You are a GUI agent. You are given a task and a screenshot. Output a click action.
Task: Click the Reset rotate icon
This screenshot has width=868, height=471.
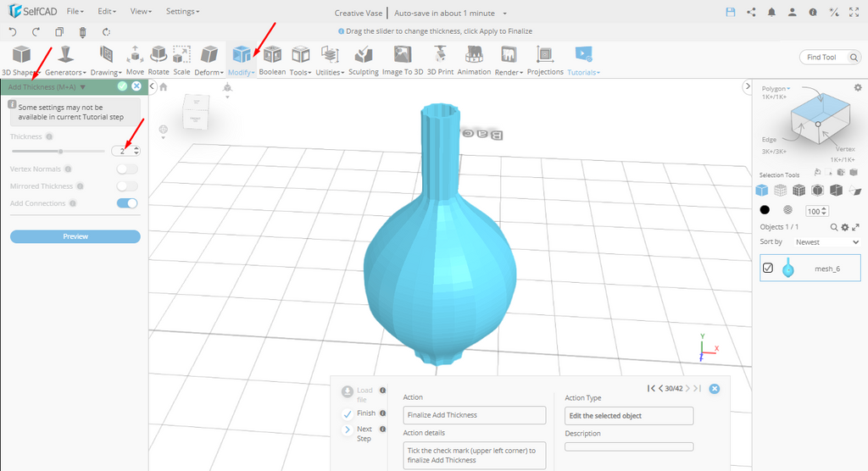[x=106, y=32]
